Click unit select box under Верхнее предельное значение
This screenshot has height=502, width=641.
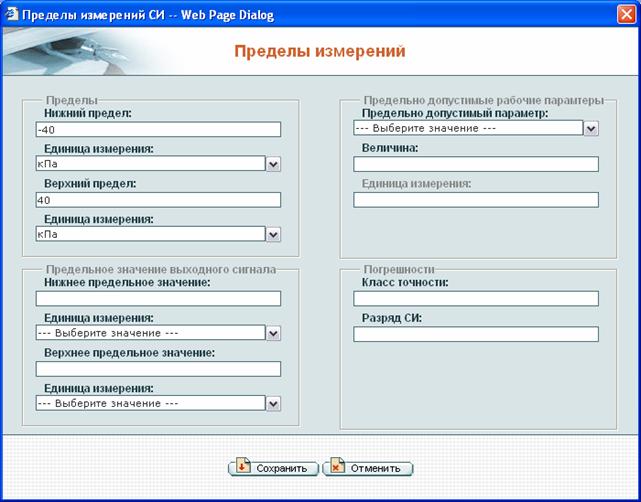click(150, 403)
